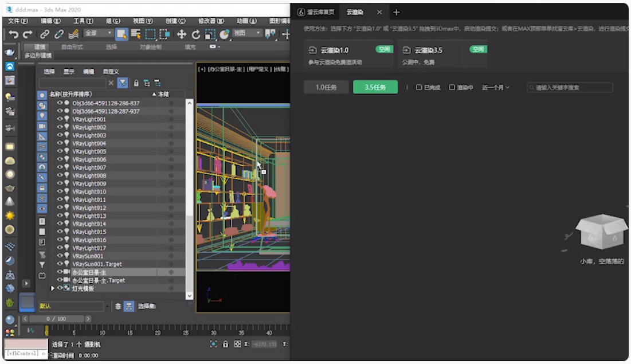Open the 视图 reference coordinate dropdown
This screenshot has width=631, height=364.
(x=246, y=33)
